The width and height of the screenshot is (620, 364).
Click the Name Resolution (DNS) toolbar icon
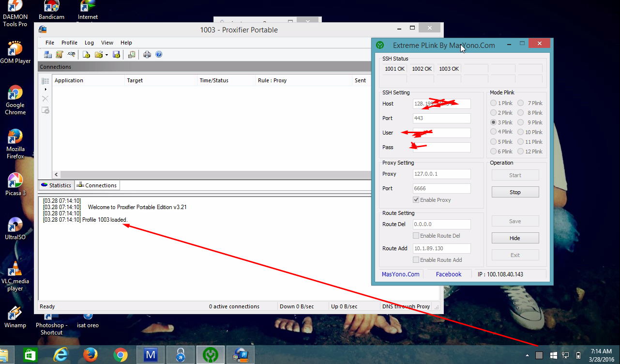[71, 54]
